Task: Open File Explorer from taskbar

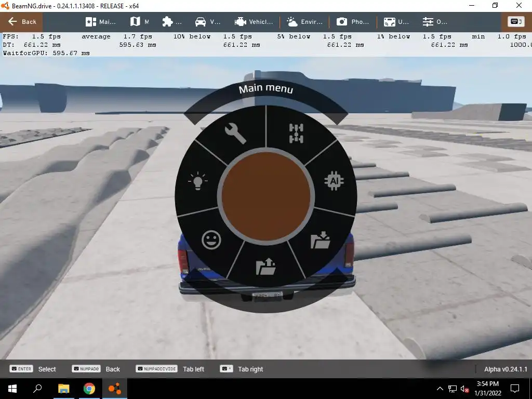Action: click(63, 389)
